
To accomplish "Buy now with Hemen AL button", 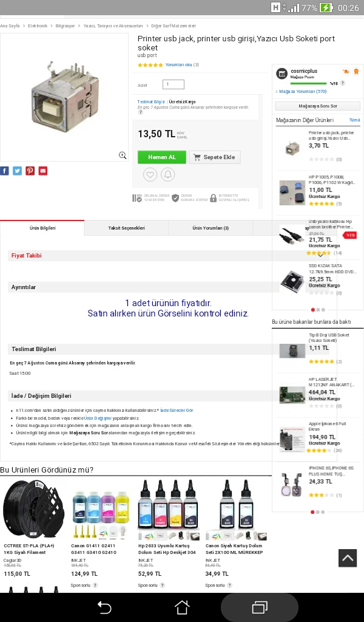I will [x=162, y=157].
